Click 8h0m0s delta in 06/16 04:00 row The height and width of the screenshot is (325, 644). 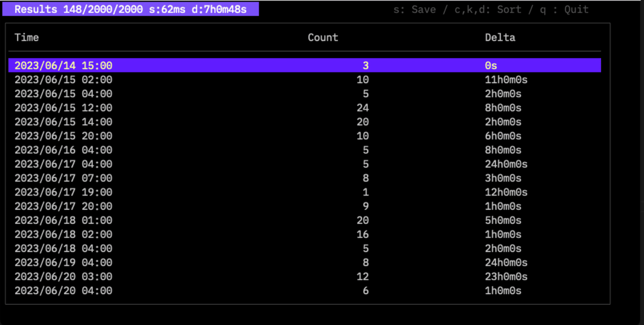click(503, 150)
